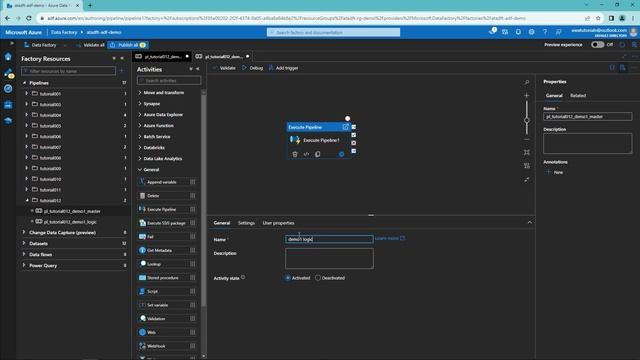Delete the Execute Pipeline1 activity with trash icon
Viewport: 640px width, 360px height.
(295, 154)
